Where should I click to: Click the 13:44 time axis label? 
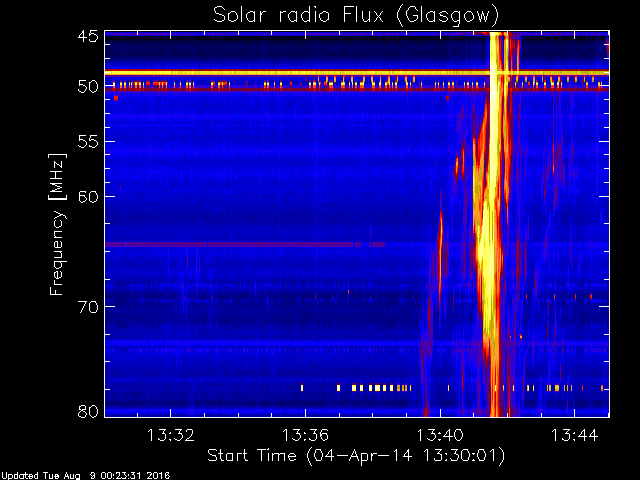[x=575, y=435]
